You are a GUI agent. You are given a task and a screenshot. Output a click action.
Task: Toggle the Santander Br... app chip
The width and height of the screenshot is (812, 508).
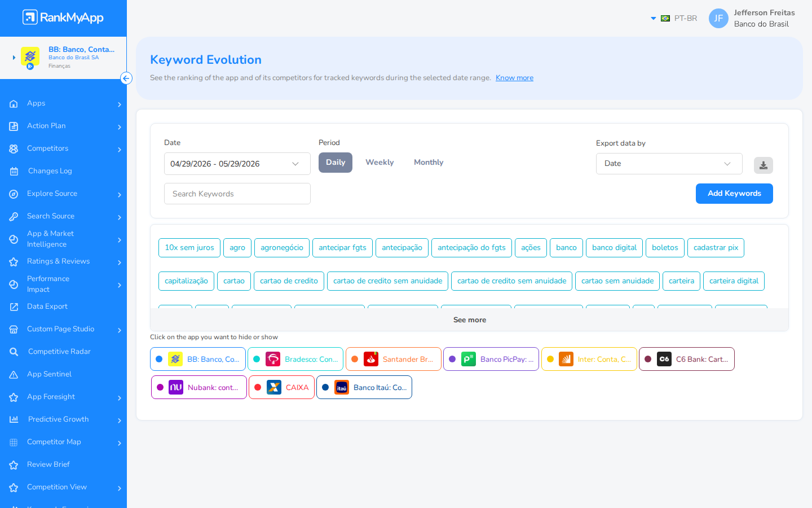[x=394, y=359]
